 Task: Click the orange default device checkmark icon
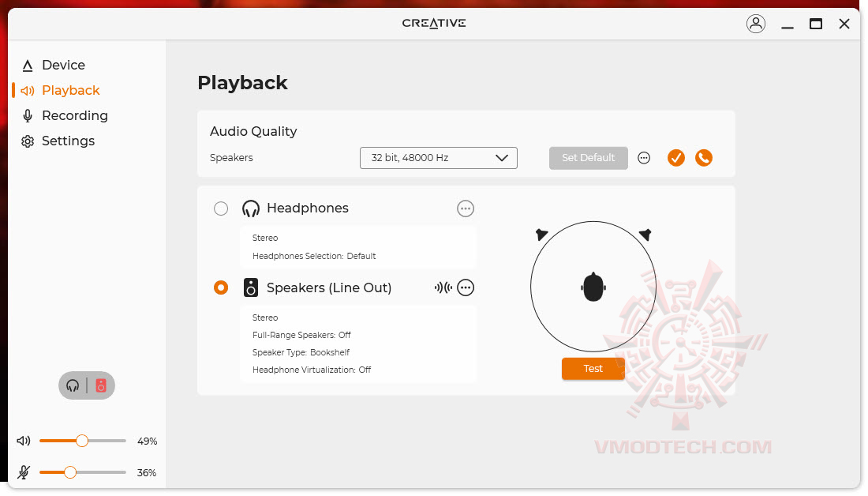point(675,158)
